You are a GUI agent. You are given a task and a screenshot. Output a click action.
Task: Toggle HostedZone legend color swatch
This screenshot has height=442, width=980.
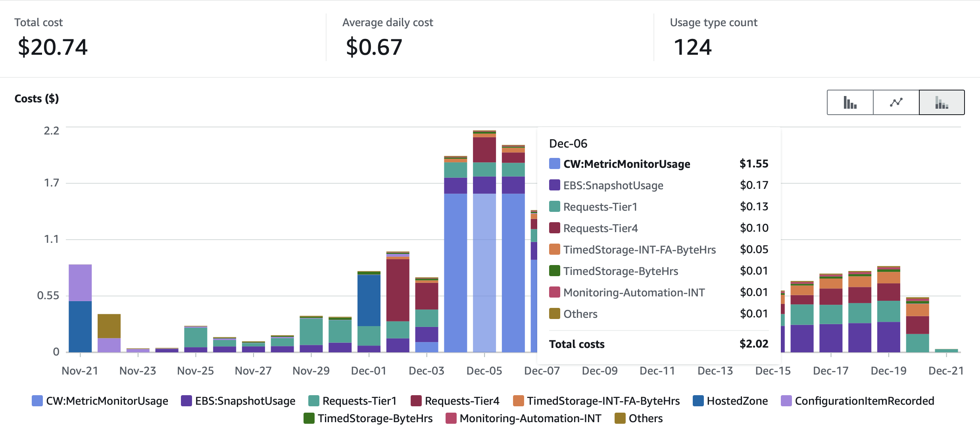[698, 401]
